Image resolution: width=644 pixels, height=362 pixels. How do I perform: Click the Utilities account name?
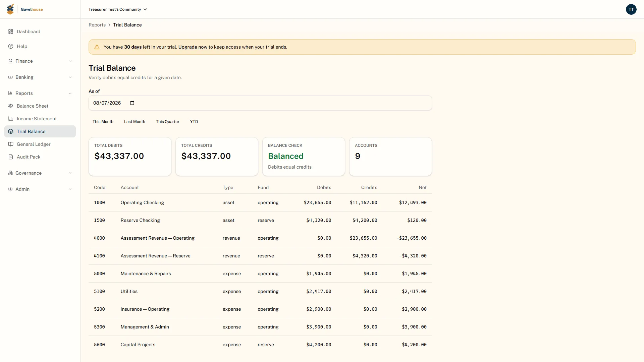(x=129, y=291)
